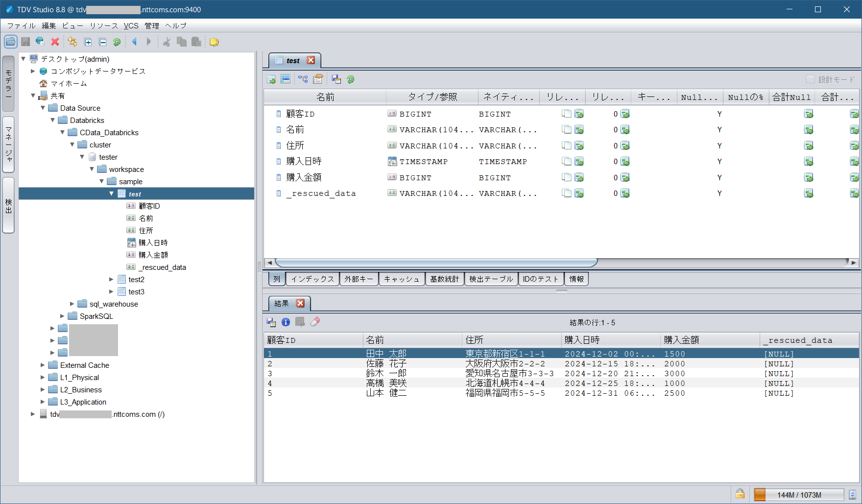Image resolution: width=862 pixels, height=504 pixels.
Task: Collapse the デスクトップ(admin) tree node
Action: 23,59
